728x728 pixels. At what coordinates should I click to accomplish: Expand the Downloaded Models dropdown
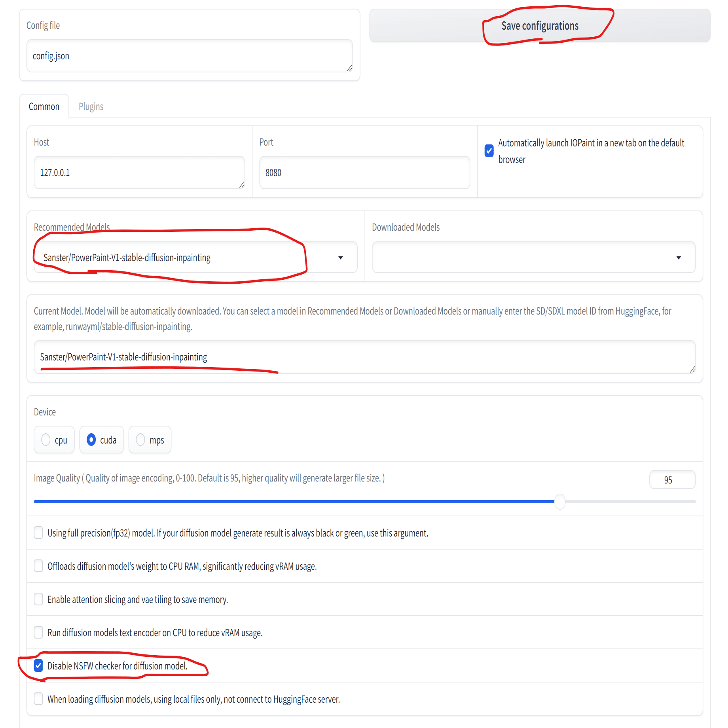[x=678, y=258]
